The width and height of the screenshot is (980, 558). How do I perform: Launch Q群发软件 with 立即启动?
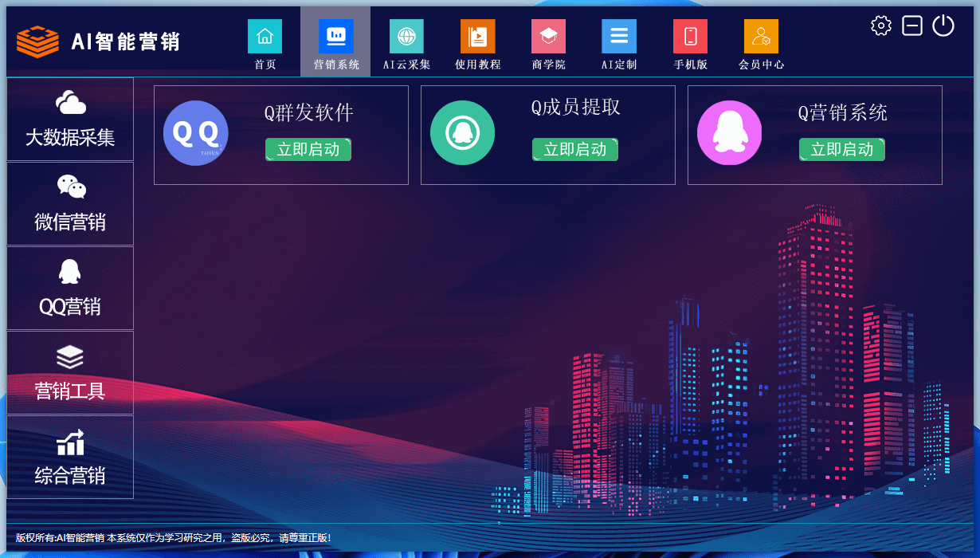click(308, 149)
